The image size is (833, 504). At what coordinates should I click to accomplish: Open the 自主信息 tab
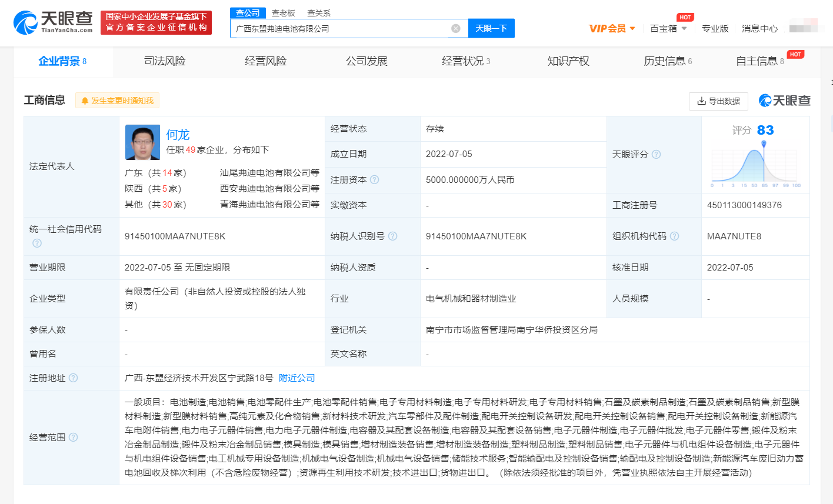pos(760,61)
